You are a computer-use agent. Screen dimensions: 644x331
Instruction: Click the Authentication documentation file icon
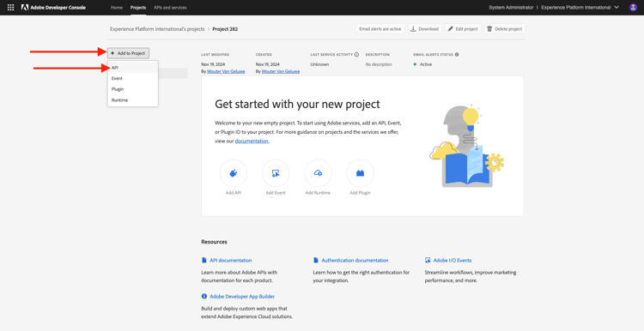coord(316,261)
